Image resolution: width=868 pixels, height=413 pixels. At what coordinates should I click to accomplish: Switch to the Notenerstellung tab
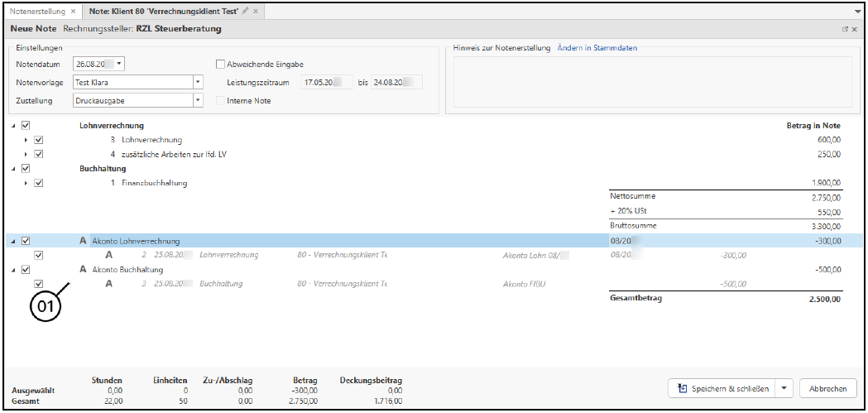pos(36,12)
